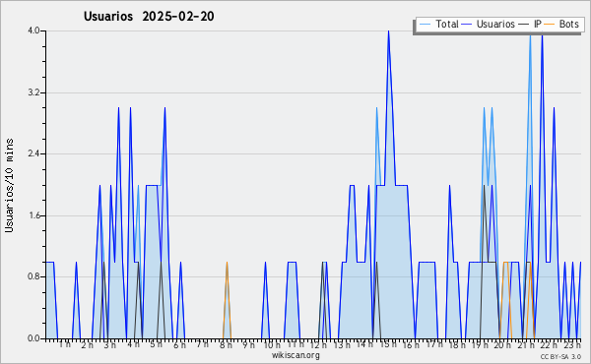
Task: Click the '23 h' x-axis label
Action: [572, 345]
